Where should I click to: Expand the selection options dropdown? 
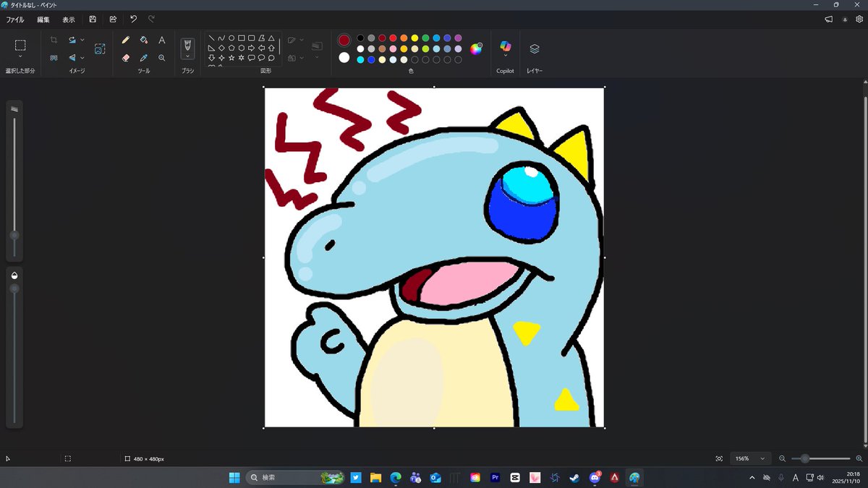coord(20,57)
